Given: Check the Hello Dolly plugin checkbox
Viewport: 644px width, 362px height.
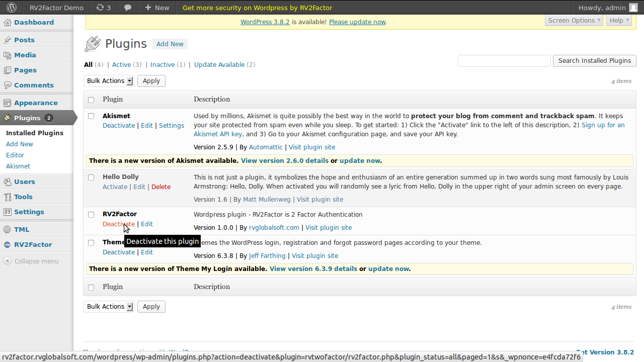Looking at the screenshot, I should [91, 177].
